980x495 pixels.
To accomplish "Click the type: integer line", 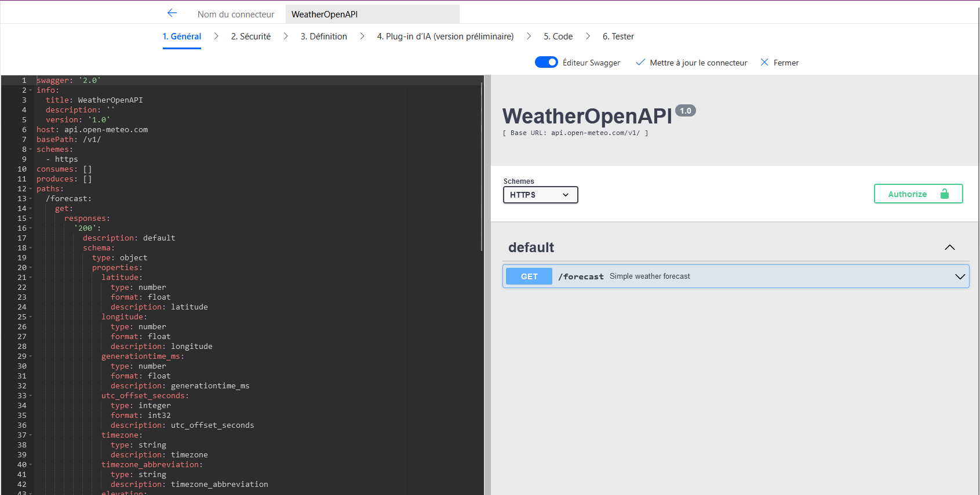I will click(x=141, y=406).
